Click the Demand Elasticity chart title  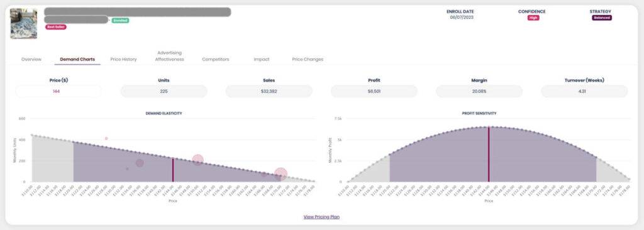(x=164, y=113)
